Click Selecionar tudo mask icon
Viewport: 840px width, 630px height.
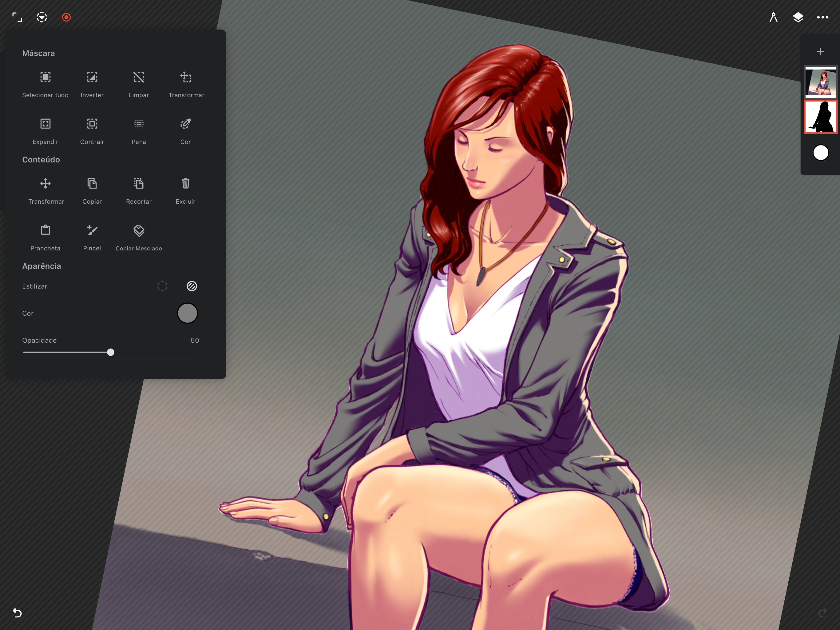click(x=45, y=77)
